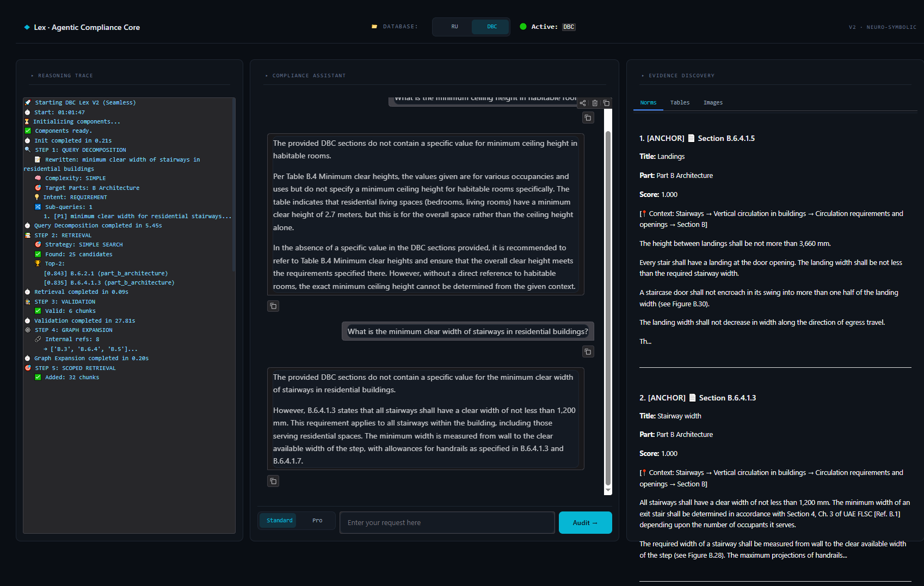Click the Active DBC badge
Image resolution: width=924 pixels, height=586 pixels.
click(x=569, y=27)
